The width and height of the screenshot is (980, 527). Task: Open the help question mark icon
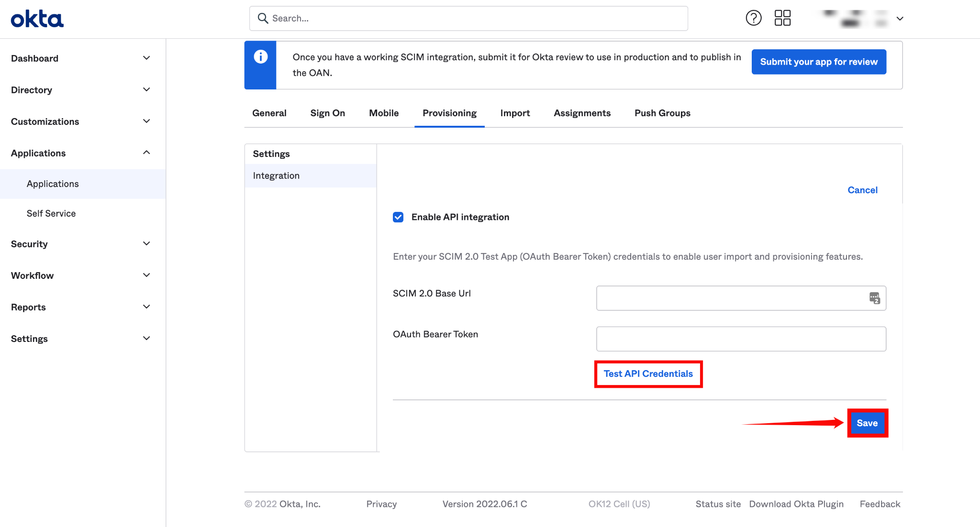click(754, 18)
